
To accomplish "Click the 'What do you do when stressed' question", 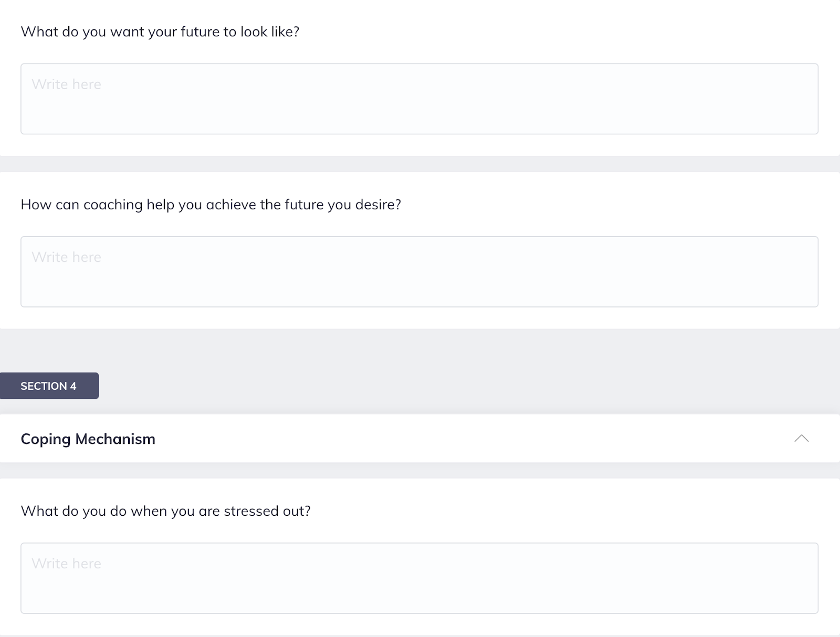I will pyautogui.click(x=165, y=511).
